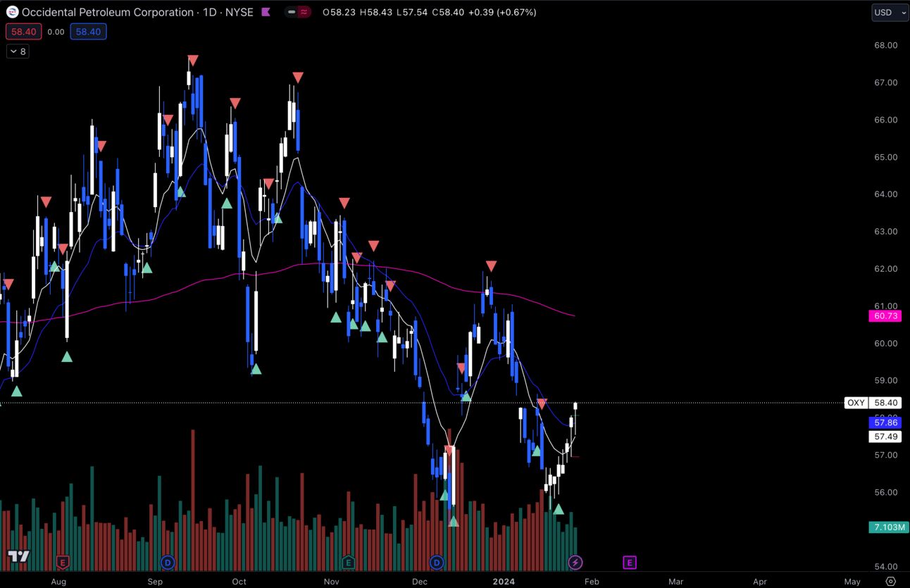Click the May label on time axis
Viewport: 910px width, 588px height.
click(852, 582)
